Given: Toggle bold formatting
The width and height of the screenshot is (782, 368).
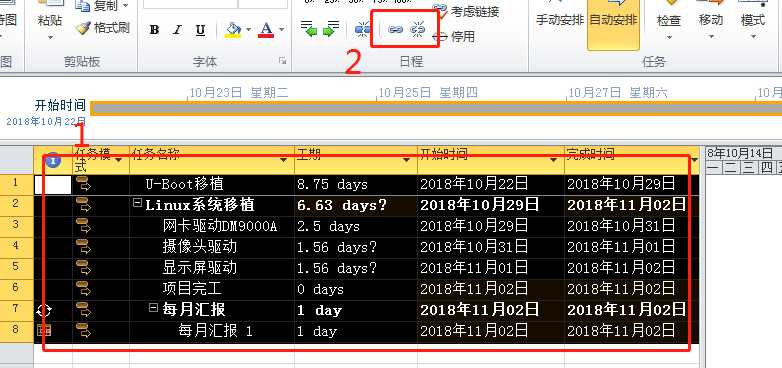Looking at the screenshot, I should pyautogui.click(x=154, y=30).
